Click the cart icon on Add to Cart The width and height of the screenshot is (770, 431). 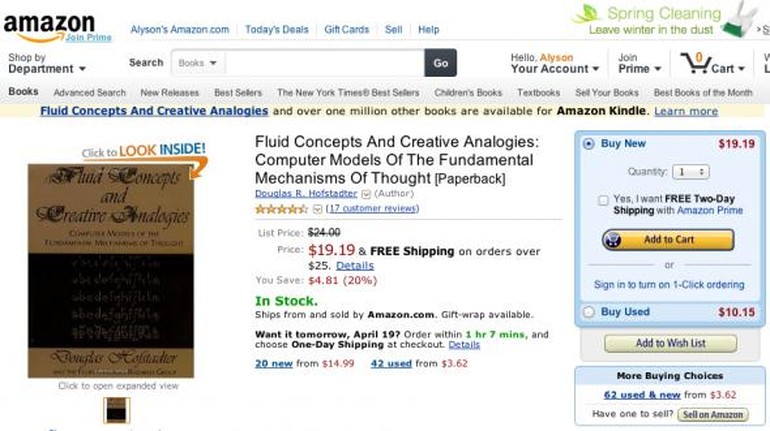tap(614, 240)
